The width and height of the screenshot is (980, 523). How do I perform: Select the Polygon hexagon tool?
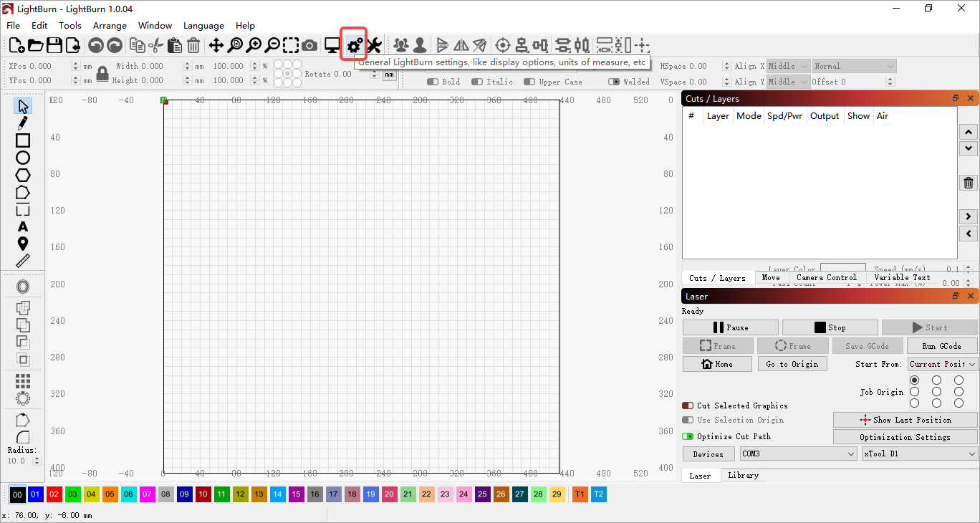click(x=23, y=175)
